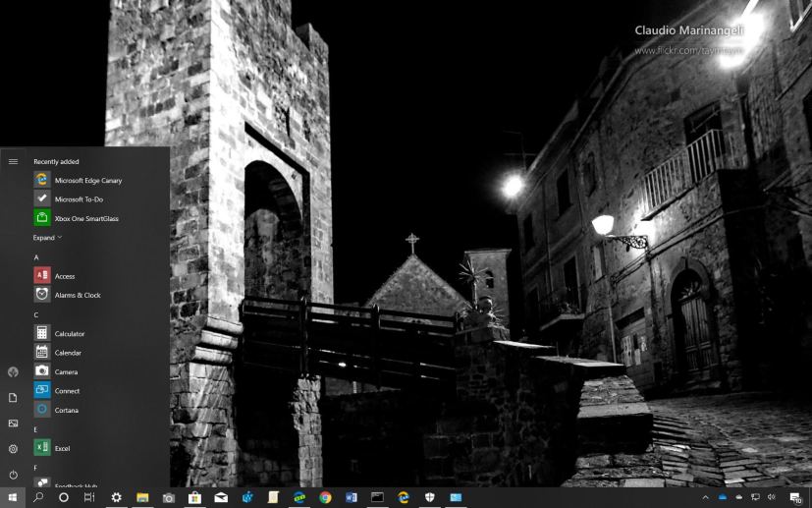Click the Power button in Start sidebar
Image resolution: width=812 pixels, height=508 pixels.
click(x=13, y=475)
